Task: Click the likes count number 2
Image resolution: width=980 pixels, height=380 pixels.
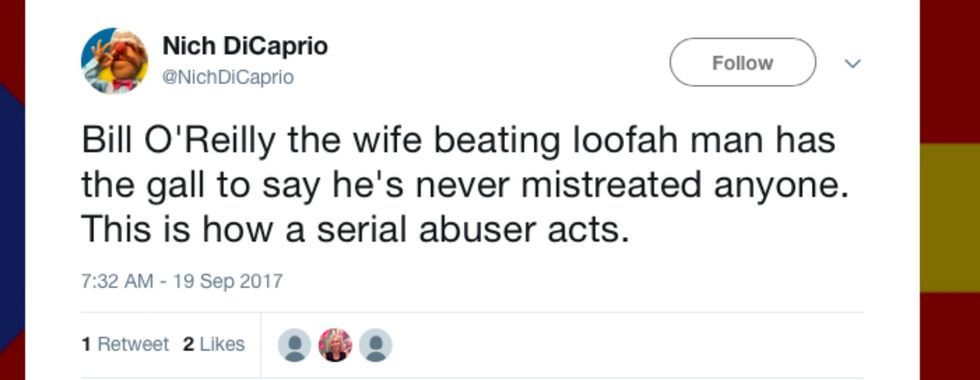Action: (188, 344)
